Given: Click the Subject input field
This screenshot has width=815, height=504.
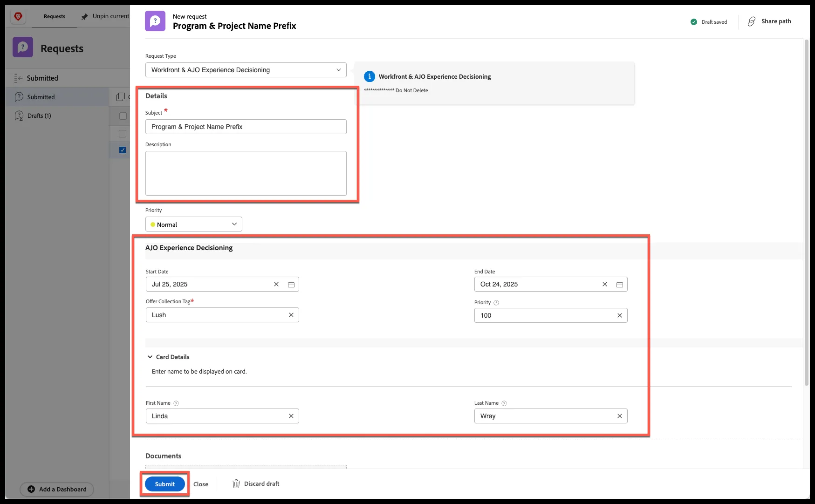Looking at the screenshot, I should [x=246, y=127].
